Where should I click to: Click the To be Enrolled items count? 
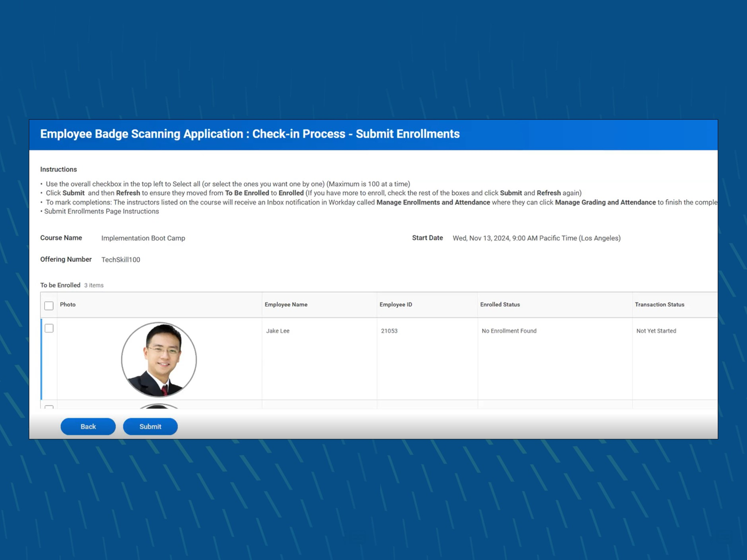pyautogui.click(x=94, y=285)
